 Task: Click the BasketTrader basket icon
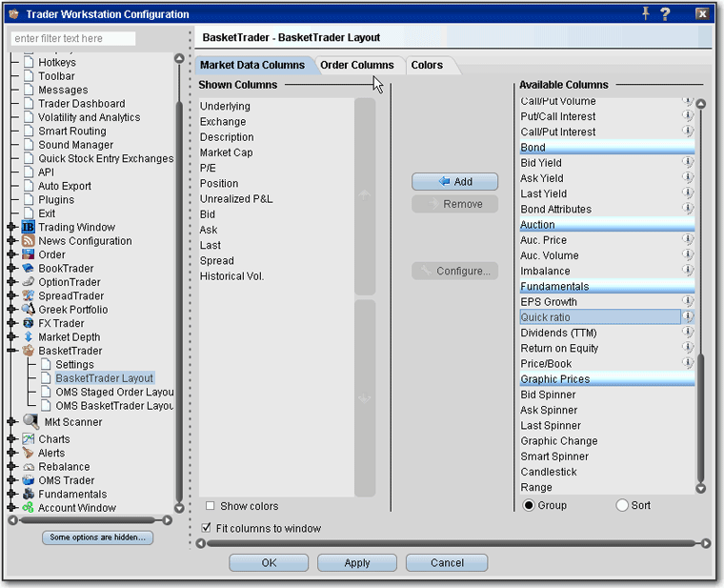click(x=29, y=351)
